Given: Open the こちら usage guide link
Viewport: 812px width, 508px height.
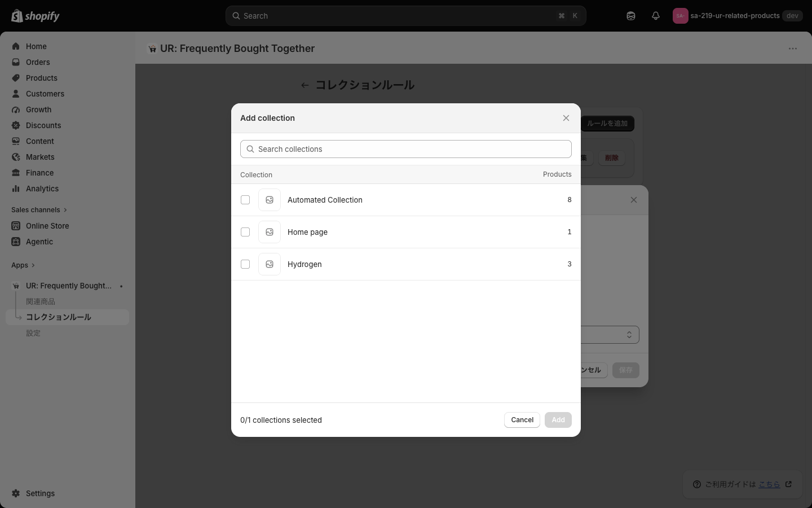Looking at the screenshot, I should click(x=769, y=484).
